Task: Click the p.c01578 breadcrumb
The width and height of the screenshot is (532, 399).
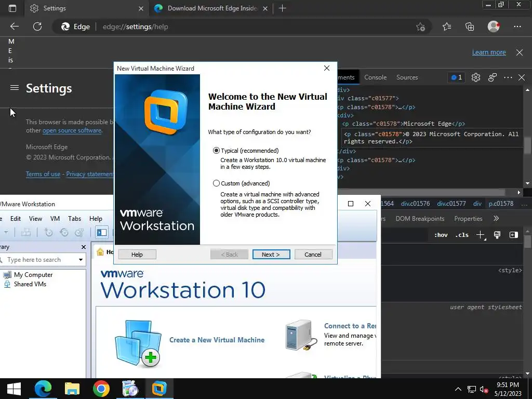Action: point(501,204)
